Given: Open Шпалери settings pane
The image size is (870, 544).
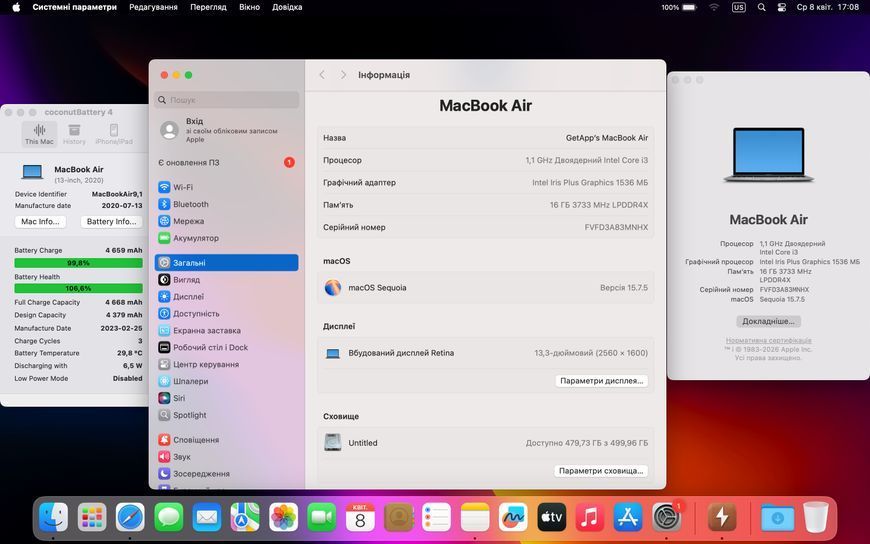Looking at the screenshot, I should click(226, 381).
